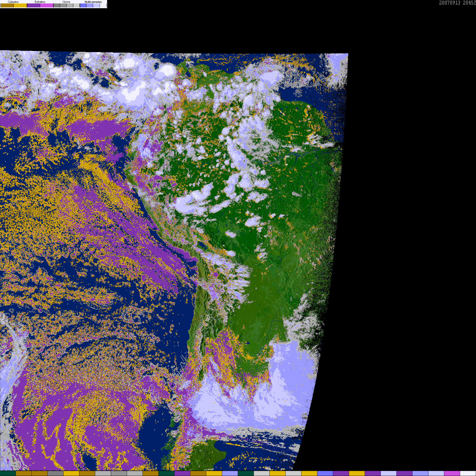Click the time stamp '2045Z'
This screenshot has width=476, height=476.
click(x=469, y=3)
